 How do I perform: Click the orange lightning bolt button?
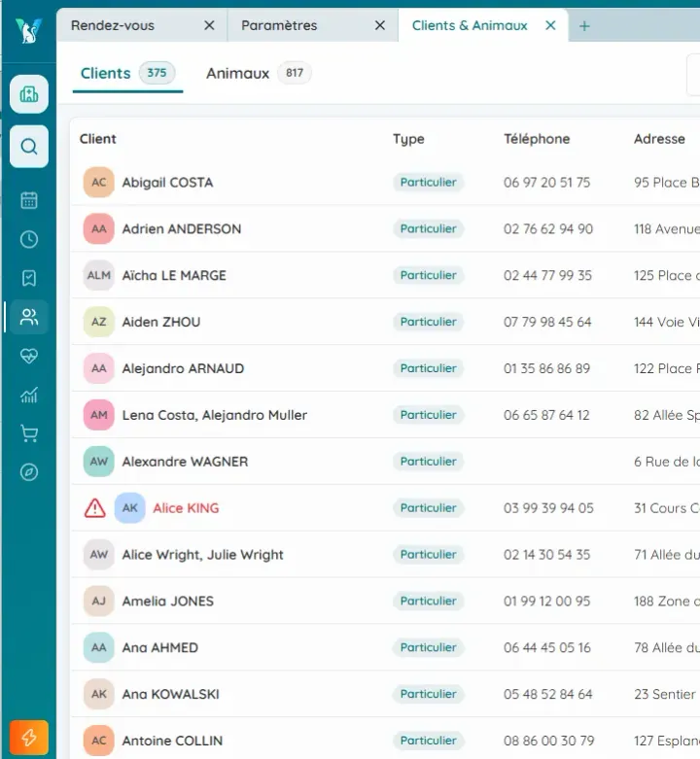(29, 738)
